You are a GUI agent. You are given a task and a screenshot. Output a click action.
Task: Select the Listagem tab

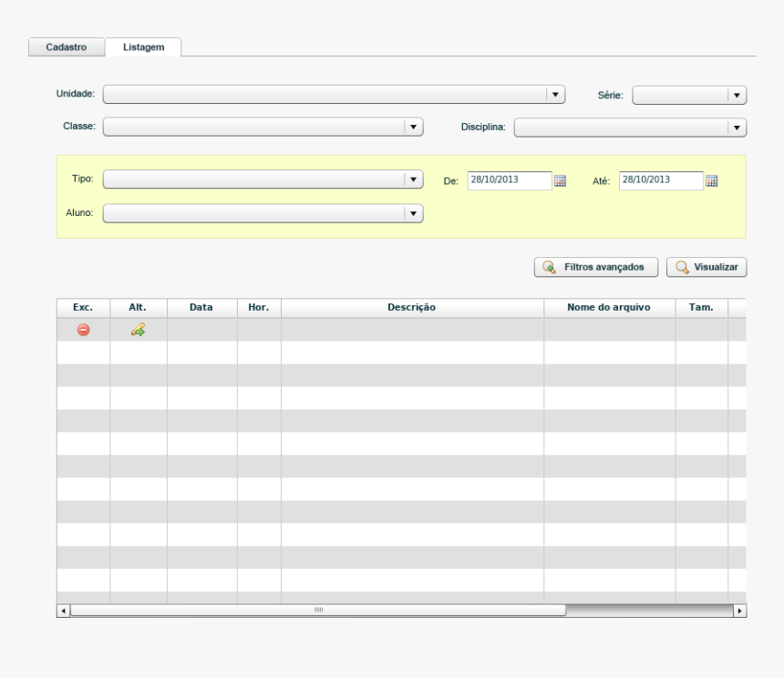pos(143,47)
